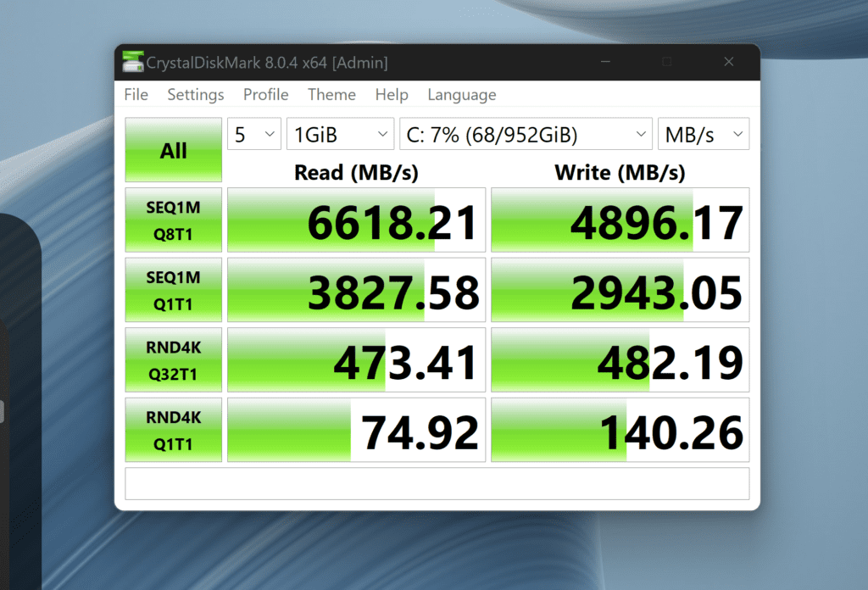The image size is (868, 590).
Task: Open the Language menu
Action: (x=462, y=95)
